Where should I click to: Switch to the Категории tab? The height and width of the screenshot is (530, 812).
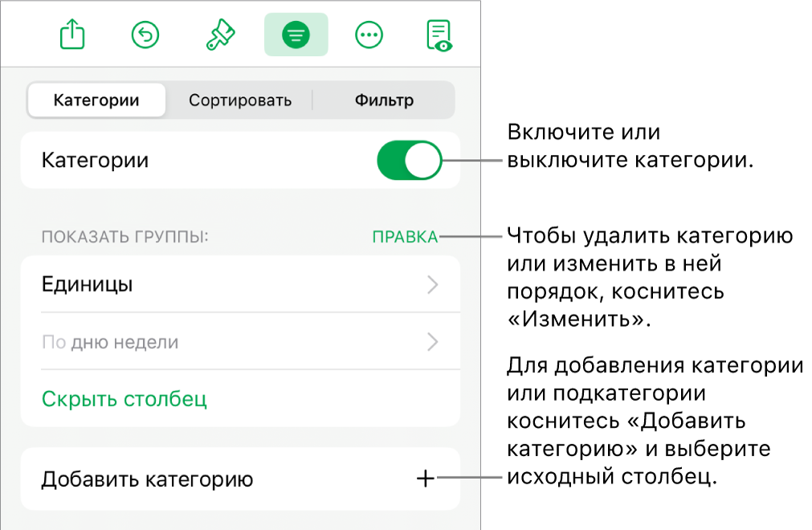(97, 100)
